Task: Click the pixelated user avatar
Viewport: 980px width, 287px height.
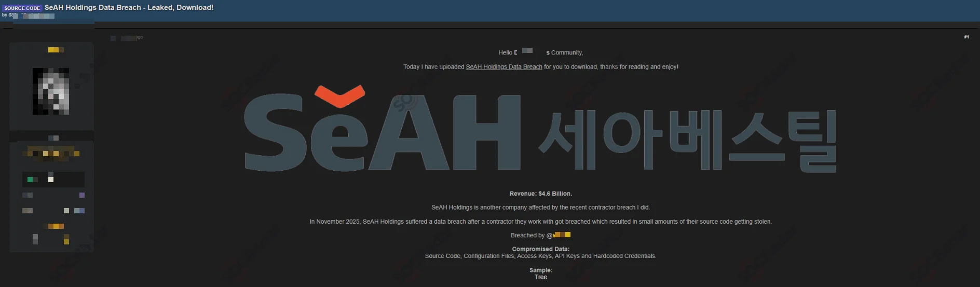Action: click(51, 91)
